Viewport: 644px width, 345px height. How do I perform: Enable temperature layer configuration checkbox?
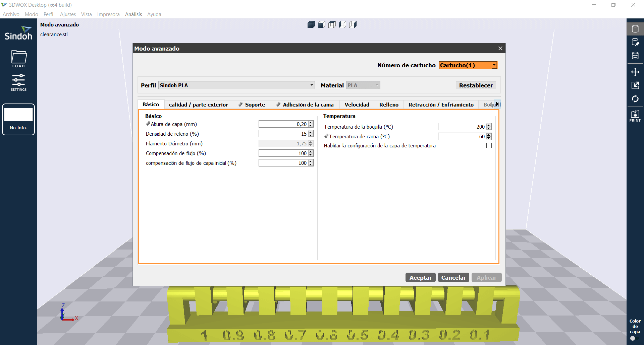pos(489,145)
